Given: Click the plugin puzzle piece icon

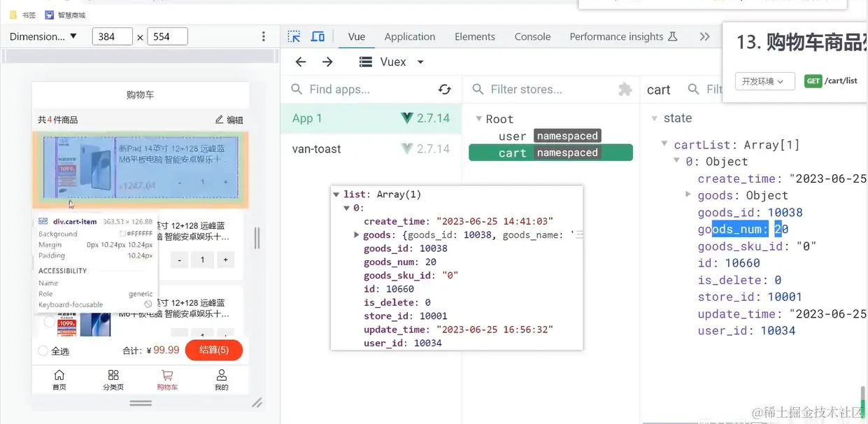Looking at the screenshot, I should (x=625, y=89).
